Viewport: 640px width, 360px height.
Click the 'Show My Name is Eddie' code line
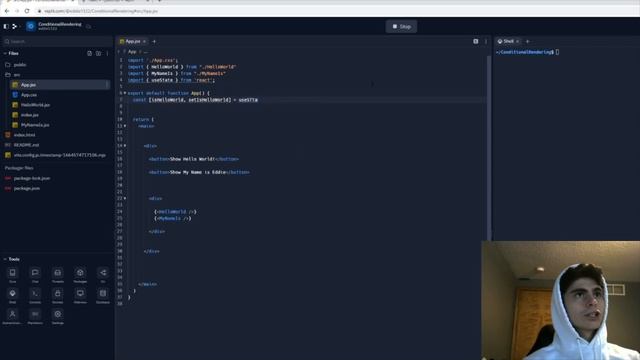pos(199,172)
